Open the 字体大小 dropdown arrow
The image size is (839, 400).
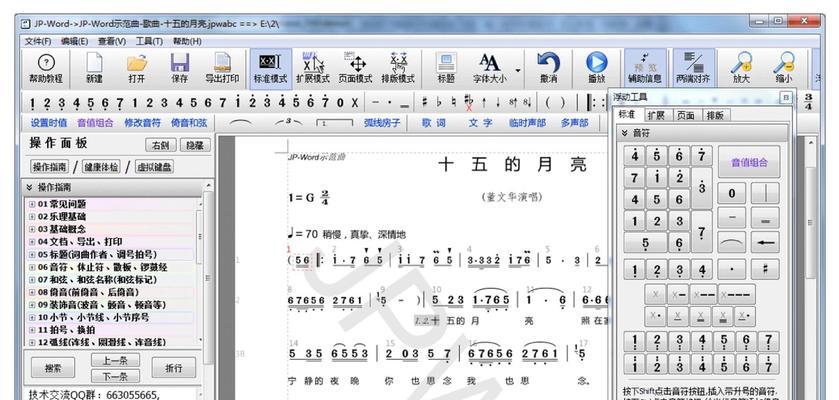[517, 71]
